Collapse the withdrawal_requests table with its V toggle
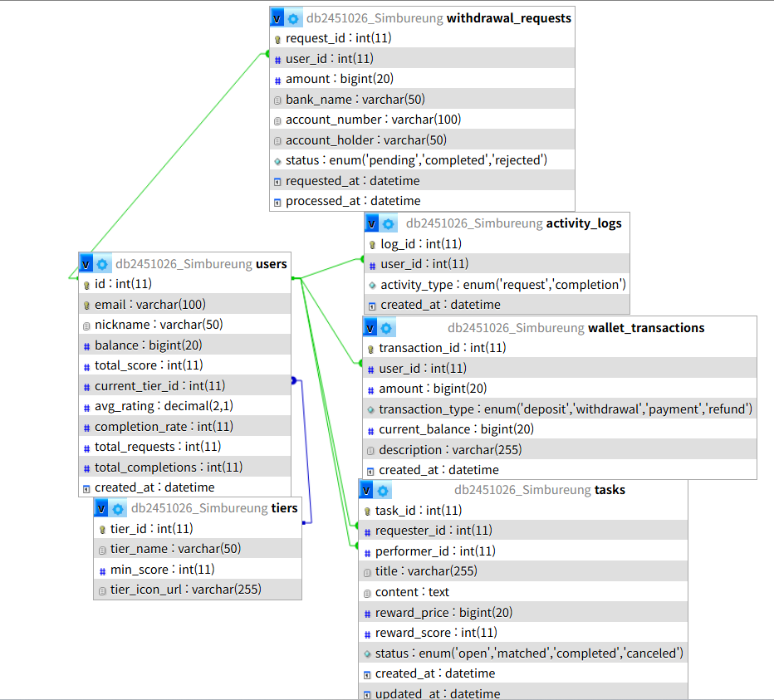 [x=277, y=17]
